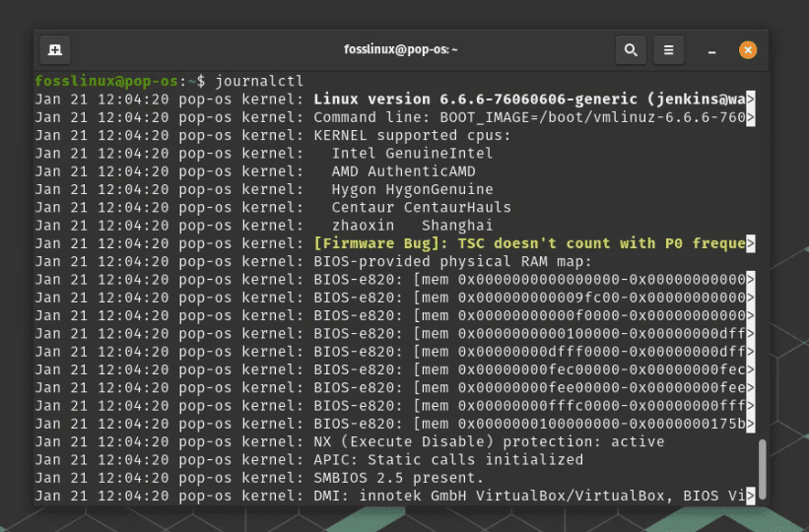Click the KERNEL supported cpus line
Screen dimensions: 809x532
coord(412,135)
